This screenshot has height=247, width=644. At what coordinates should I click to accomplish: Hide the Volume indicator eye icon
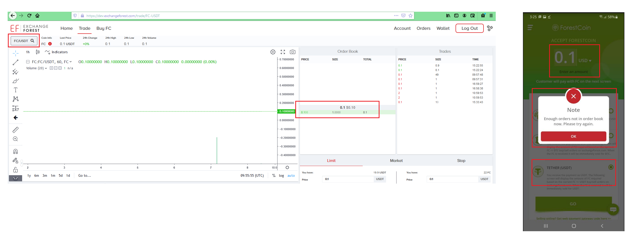(x=51, y=68)
